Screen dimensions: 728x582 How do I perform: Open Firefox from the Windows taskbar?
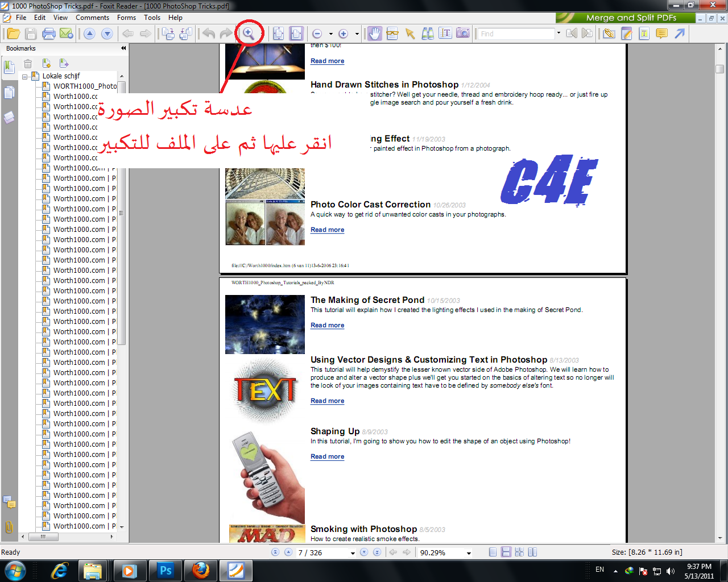pos(201,571)
